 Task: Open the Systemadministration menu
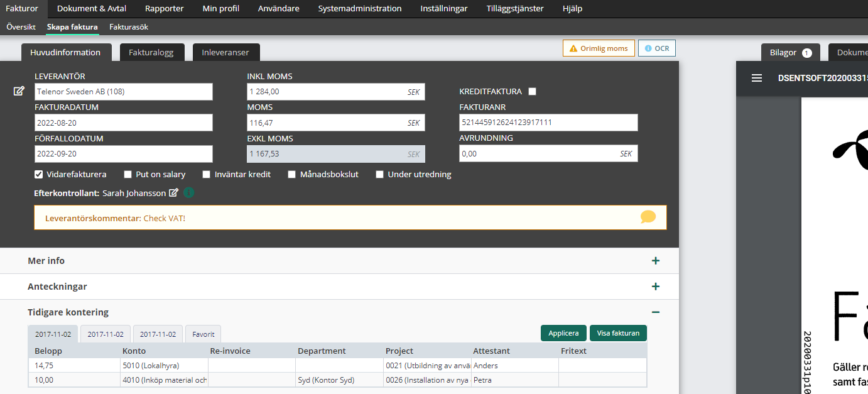coord(360,9)
